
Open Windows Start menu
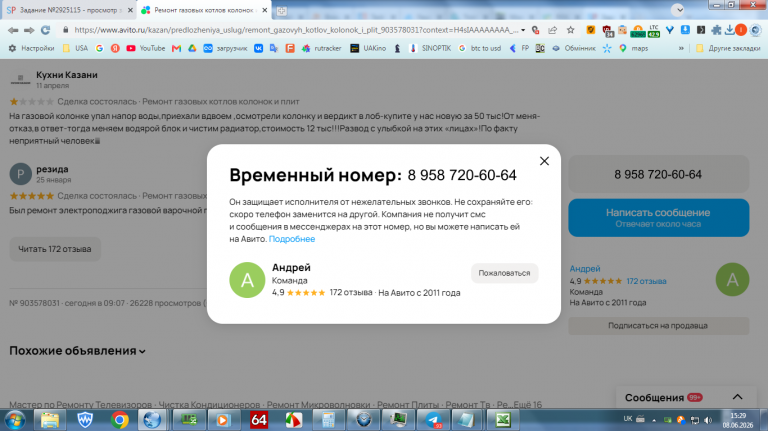tap(15, 420)
